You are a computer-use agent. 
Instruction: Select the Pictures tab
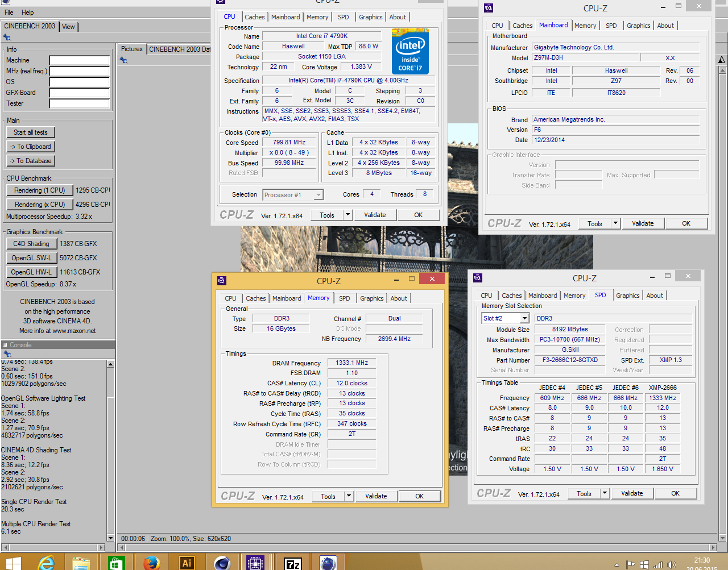(x=132, y=49)
